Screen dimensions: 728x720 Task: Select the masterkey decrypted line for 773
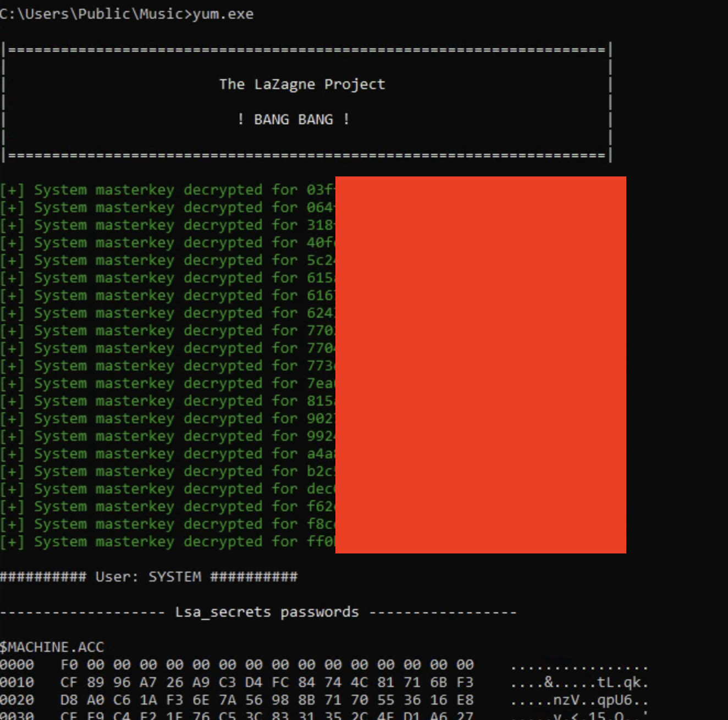[167, 365]
